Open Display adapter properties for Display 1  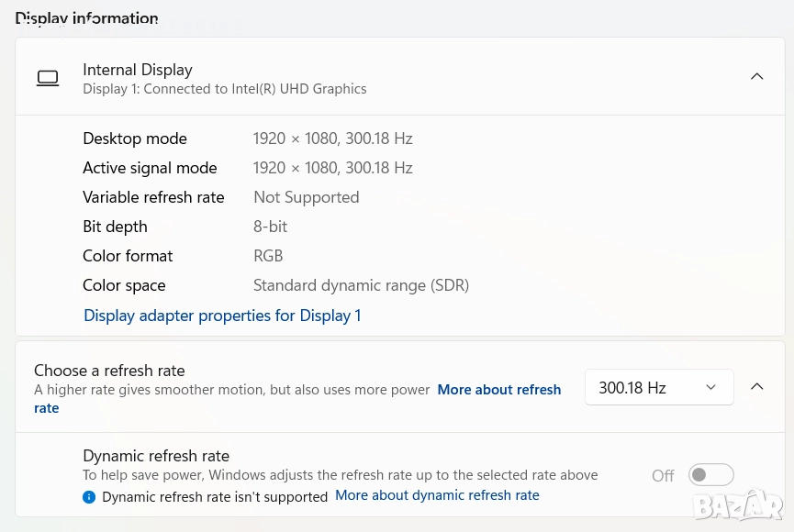click(x=222, y=316)
